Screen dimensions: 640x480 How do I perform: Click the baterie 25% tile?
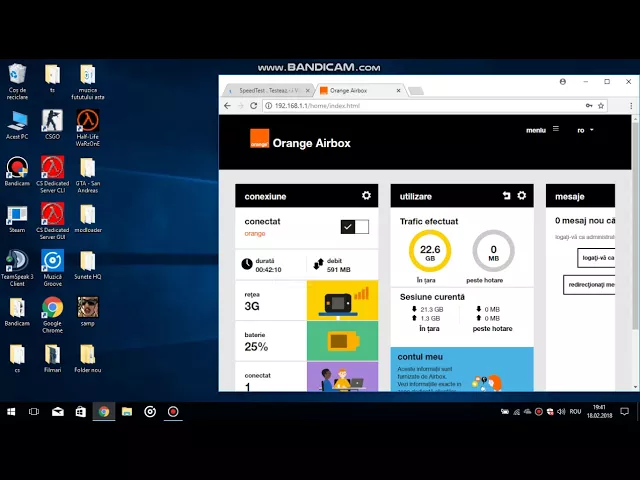(307, 341)
